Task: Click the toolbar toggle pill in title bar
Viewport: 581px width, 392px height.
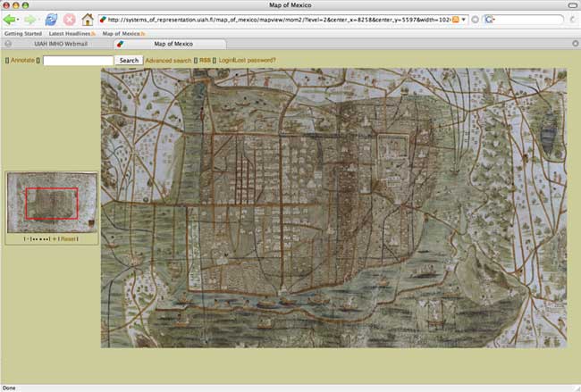Action: [x=572, y=5]
